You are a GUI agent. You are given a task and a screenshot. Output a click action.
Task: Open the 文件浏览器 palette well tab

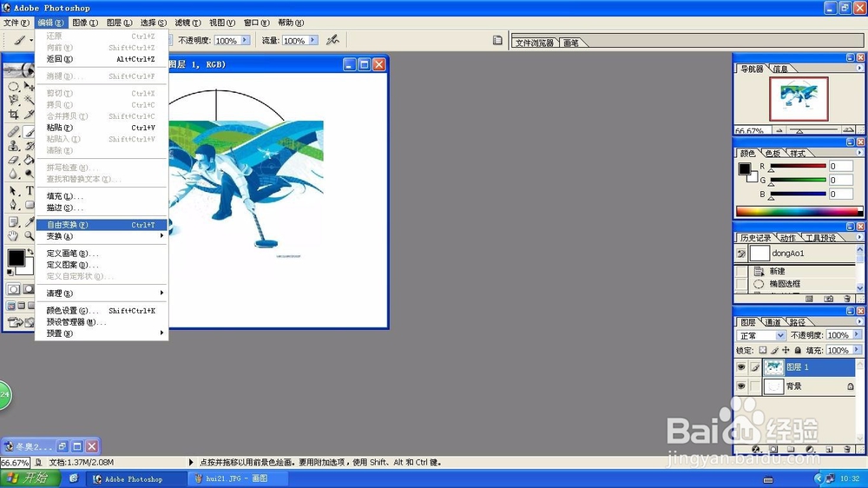[534, 43]
